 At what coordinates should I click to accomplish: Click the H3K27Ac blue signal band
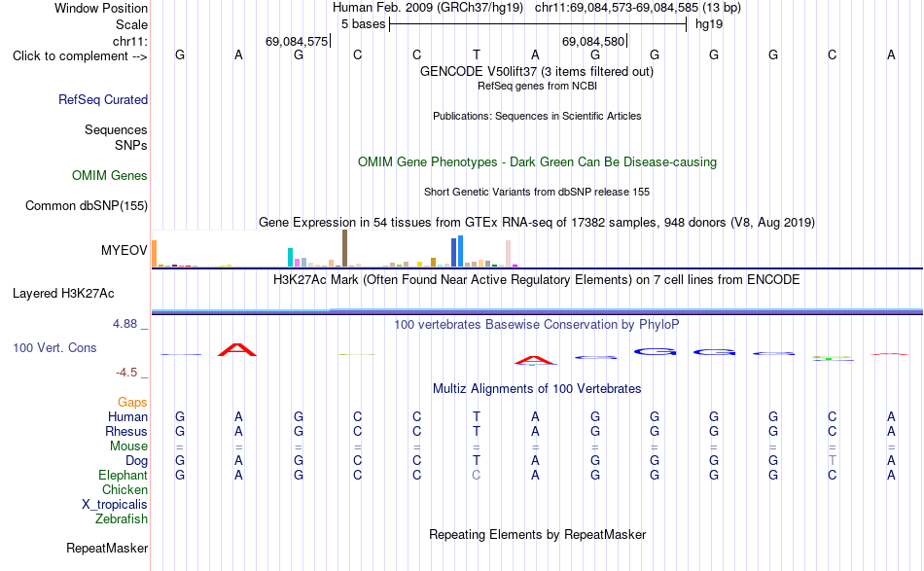[x=538, y=310]
